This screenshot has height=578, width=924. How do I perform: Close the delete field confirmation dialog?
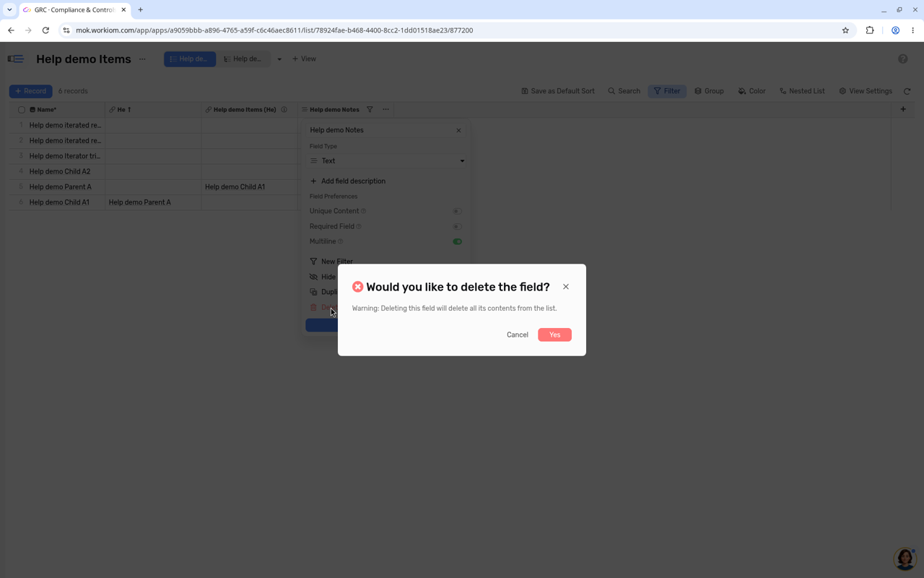(x=566, y=287)
